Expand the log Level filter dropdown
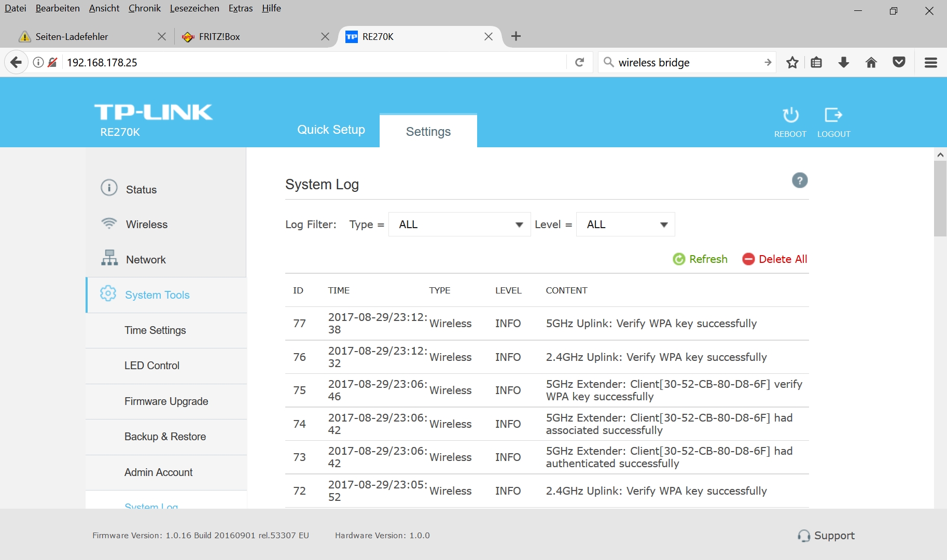The image size is (947, 560). [x=625, y=225]
